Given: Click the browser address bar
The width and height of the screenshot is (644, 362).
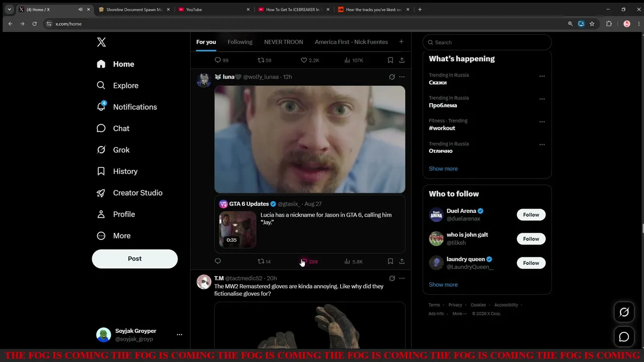Looking at the screenshot, I should [309, 24].
